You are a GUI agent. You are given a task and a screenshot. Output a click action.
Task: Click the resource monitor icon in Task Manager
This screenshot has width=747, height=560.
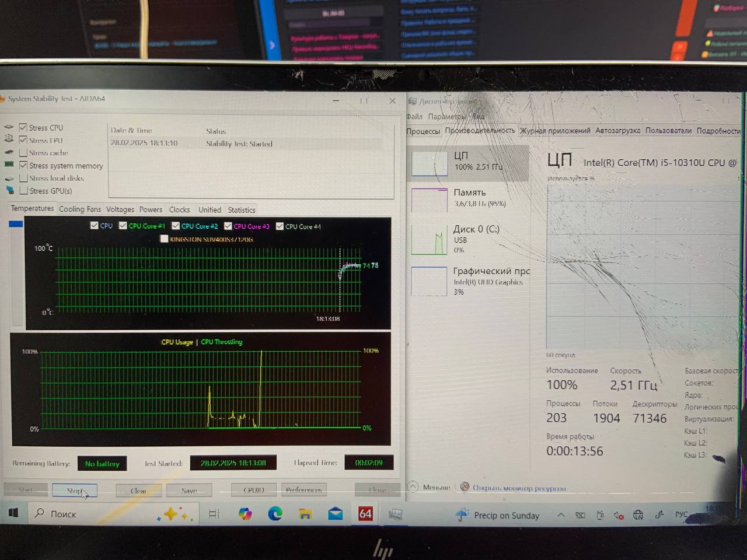point(465,487)
